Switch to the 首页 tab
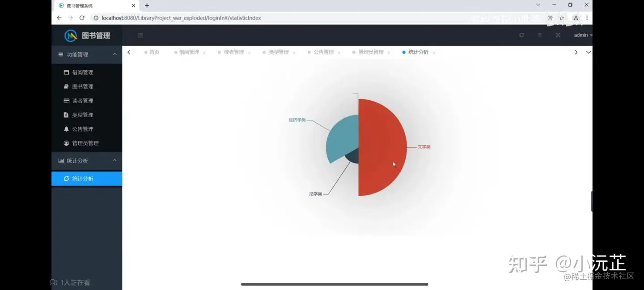 click(152, 52)
